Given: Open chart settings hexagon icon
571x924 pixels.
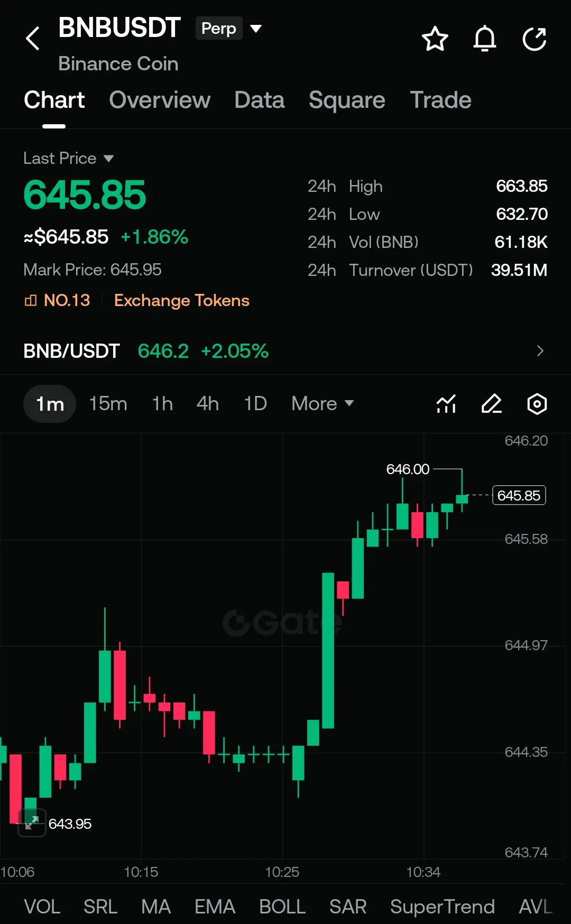Looking at the screenshot, I should (537, 404).
